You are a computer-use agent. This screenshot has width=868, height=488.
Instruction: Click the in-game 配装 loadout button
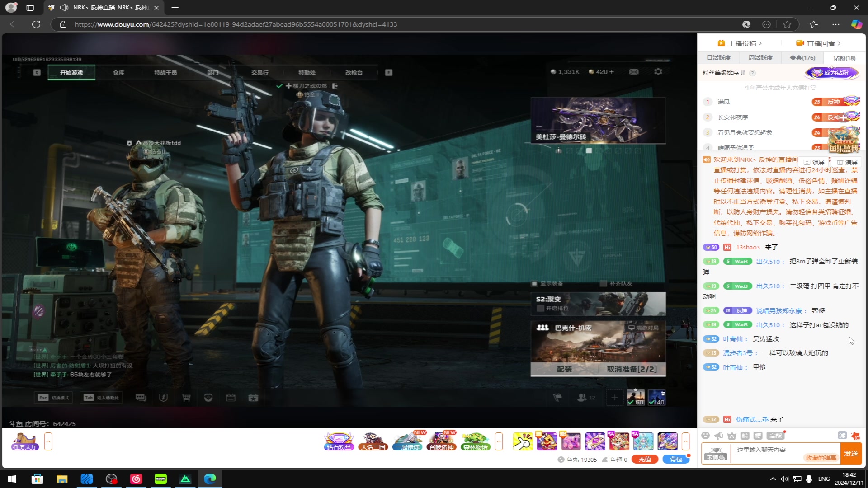pos(564,369)
